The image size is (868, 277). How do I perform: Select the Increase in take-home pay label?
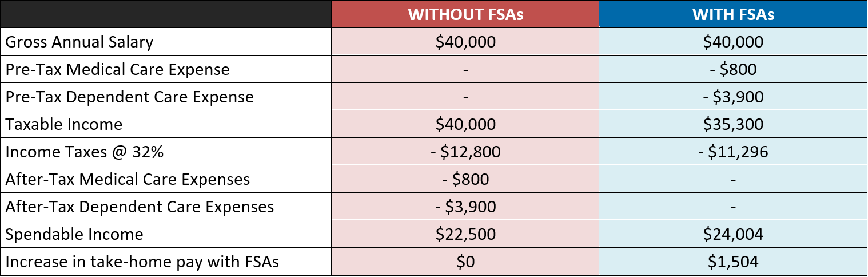point(141,262)
